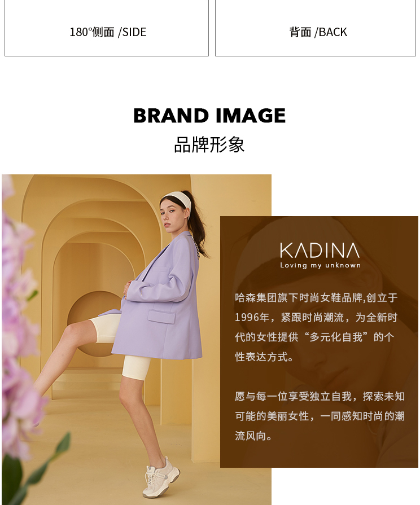Screen dimensions: 420x505
Task: Click the paragraph mentioning 哈森集团 and 1996年
Action: click(316, 327)
